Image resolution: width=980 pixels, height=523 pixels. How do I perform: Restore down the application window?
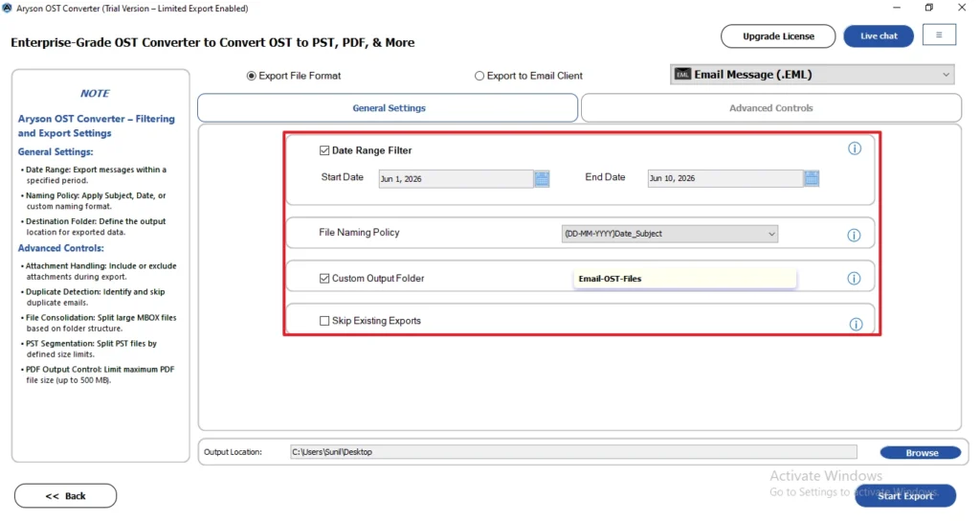928,8
